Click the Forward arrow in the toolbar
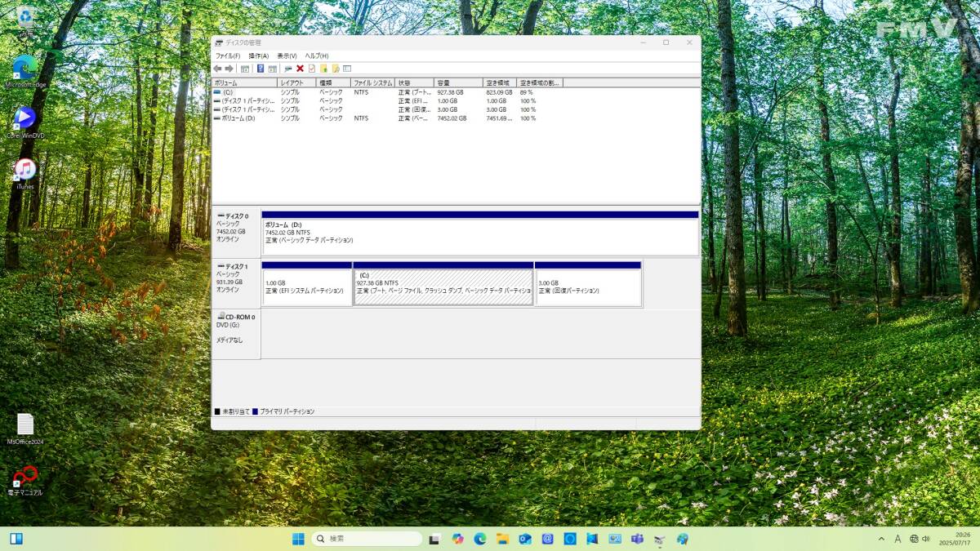This screenshot has width=980, height=551. pos(229,69)
